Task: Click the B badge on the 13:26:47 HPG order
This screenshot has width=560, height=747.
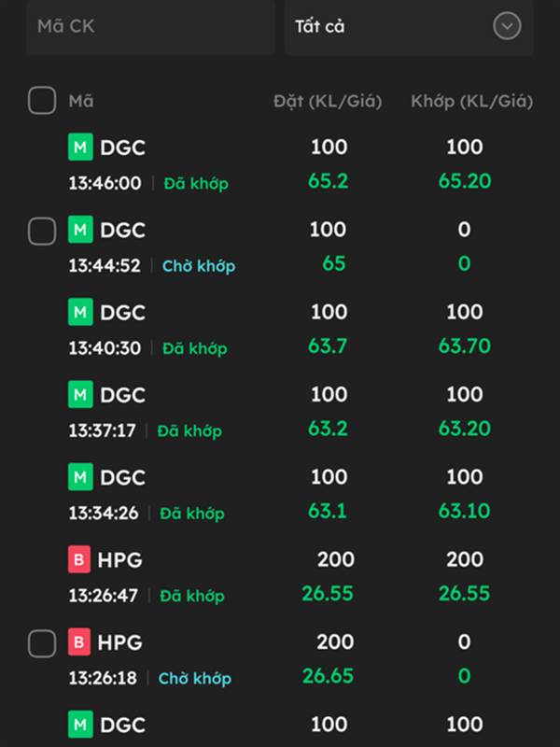Action: [79, 559]
